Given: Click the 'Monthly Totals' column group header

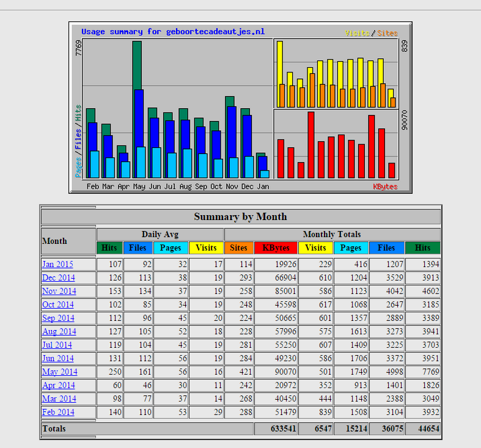Looking at the screenshot, I should tap(332, 235).
